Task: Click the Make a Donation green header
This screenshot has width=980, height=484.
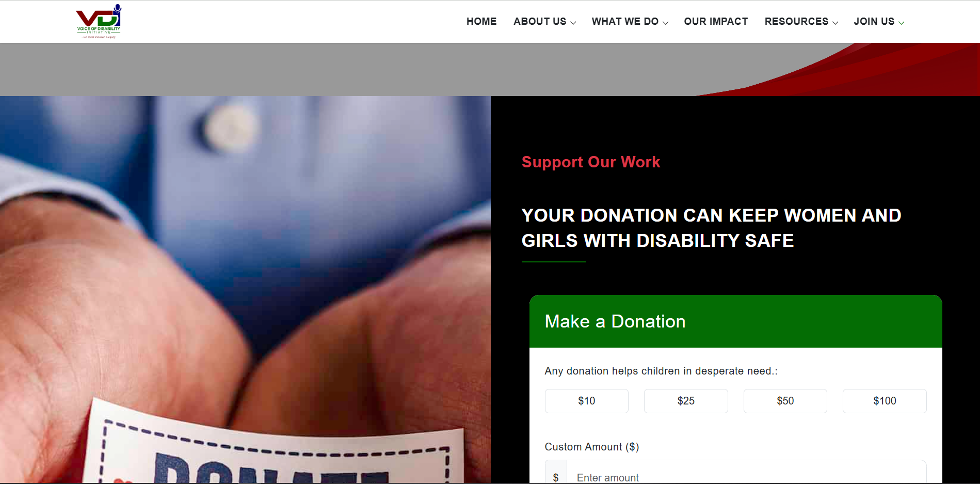Action: (x=736, y=321)
